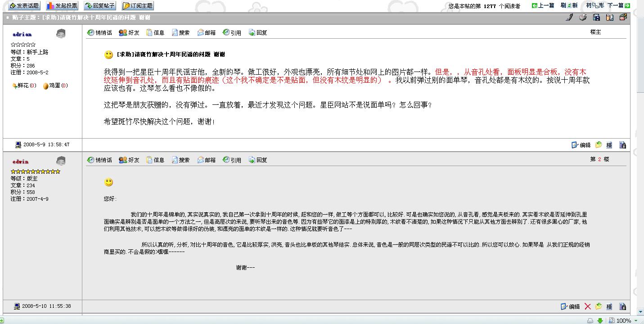
Task: Click the envelope icon in the thread header
Action: (623, 18)
